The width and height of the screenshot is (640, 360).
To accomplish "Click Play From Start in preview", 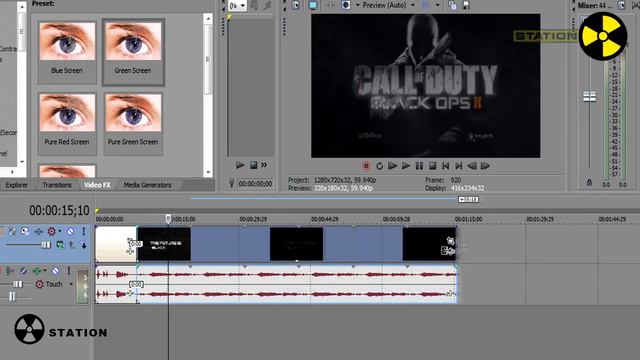I will [x=392, y=166].
